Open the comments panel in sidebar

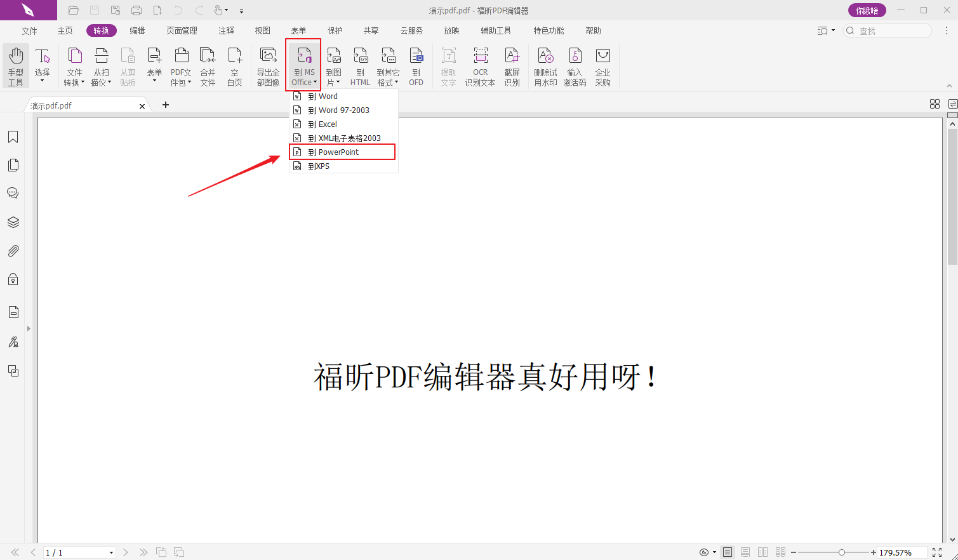pyautogui.click(x=13, y=193)
